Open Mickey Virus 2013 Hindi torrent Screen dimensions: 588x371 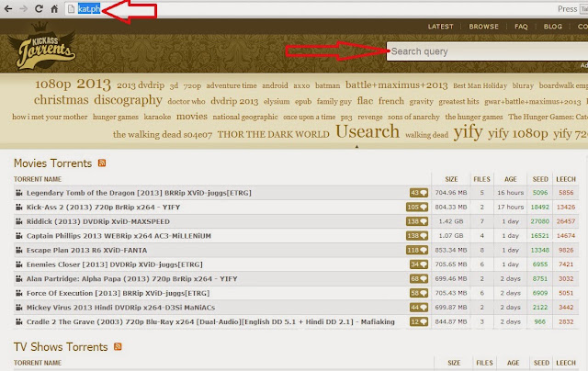pyautogui.click(x=120, y=308)
